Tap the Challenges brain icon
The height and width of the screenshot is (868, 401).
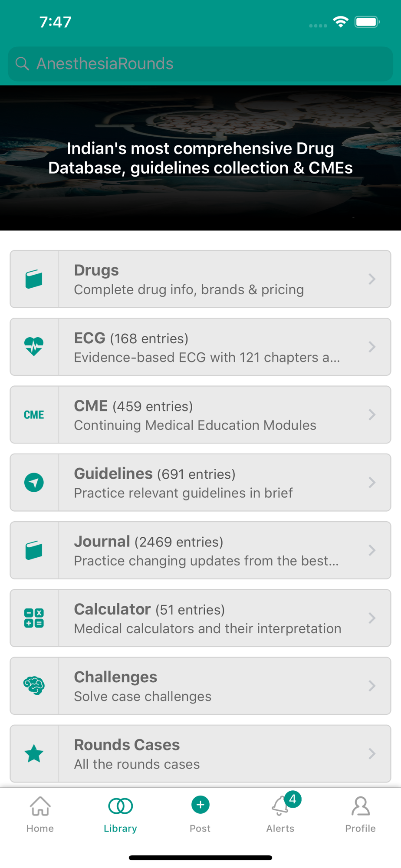point(34,686)
